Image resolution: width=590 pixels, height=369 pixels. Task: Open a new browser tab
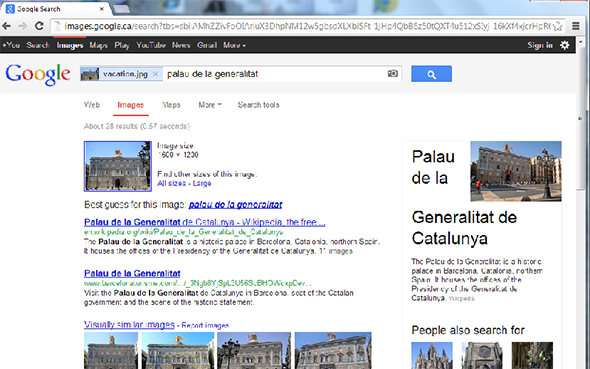click(121, 9)
